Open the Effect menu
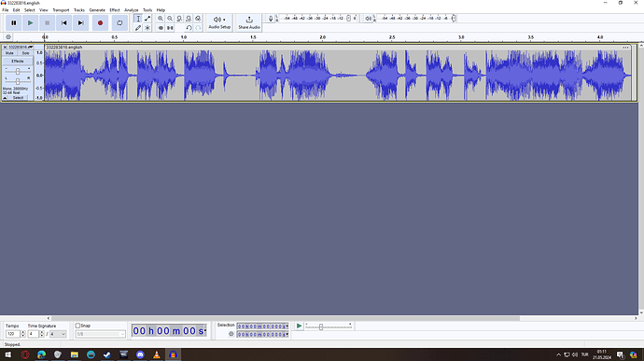Viewport: 644px width, 361px height. click(x=115, y=10)
